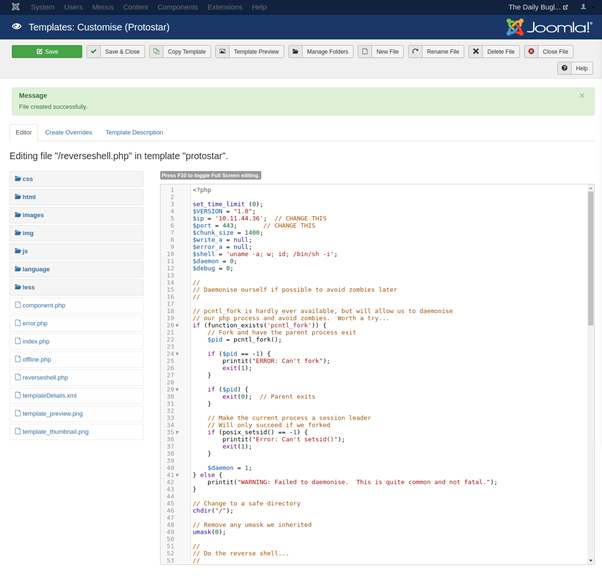Viewport: 602px width, 582px height.
Task: Click the language folder icon
Action: [18, 269]
